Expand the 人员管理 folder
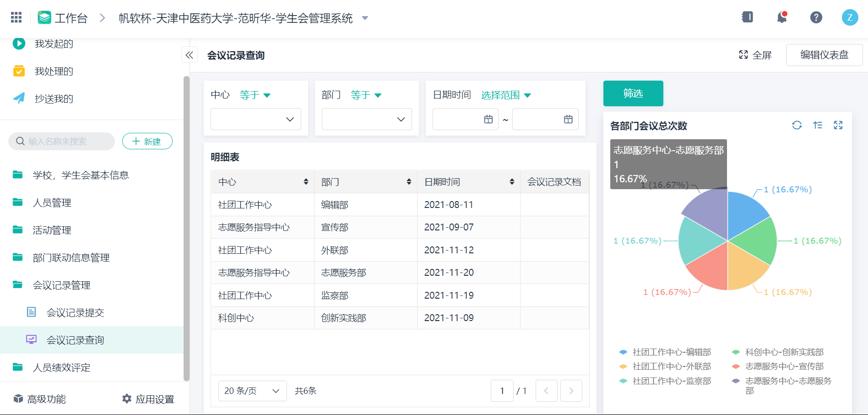 52,202
